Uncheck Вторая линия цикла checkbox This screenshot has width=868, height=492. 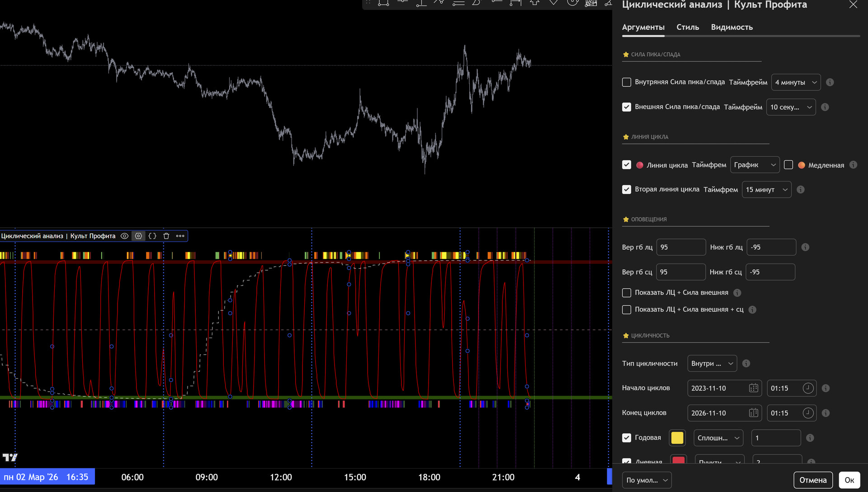coord(627,189)
